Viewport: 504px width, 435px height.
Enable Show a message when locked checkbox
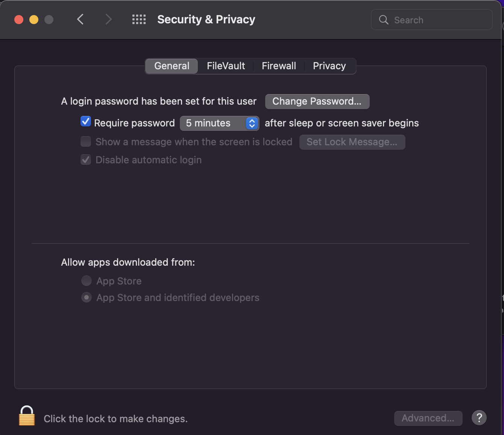pyautogui.click(x=86, y=141)
